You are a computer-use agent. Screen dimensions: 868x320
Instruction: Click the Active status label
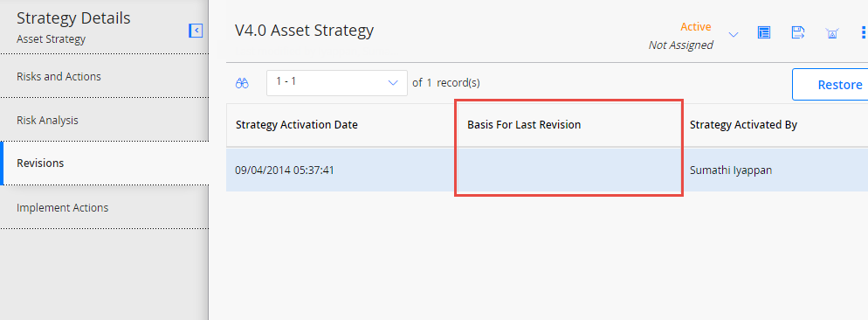pos(696,26)
